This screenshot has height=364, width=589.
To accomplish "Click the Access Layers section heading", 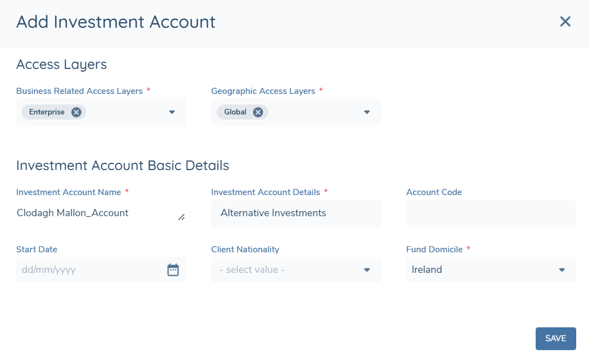I will point(61,64).
